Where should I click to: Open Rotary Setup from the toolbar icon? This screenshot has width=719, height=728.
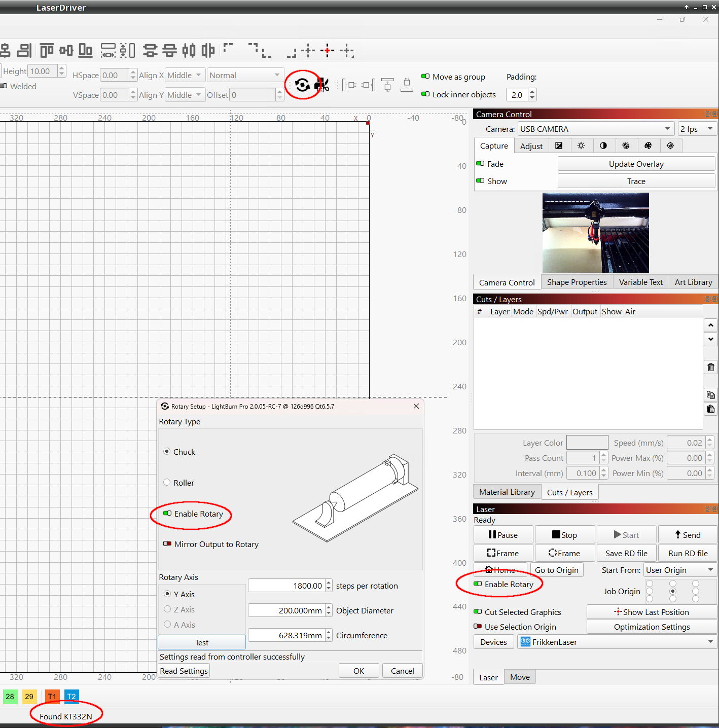tap(302, 85)
